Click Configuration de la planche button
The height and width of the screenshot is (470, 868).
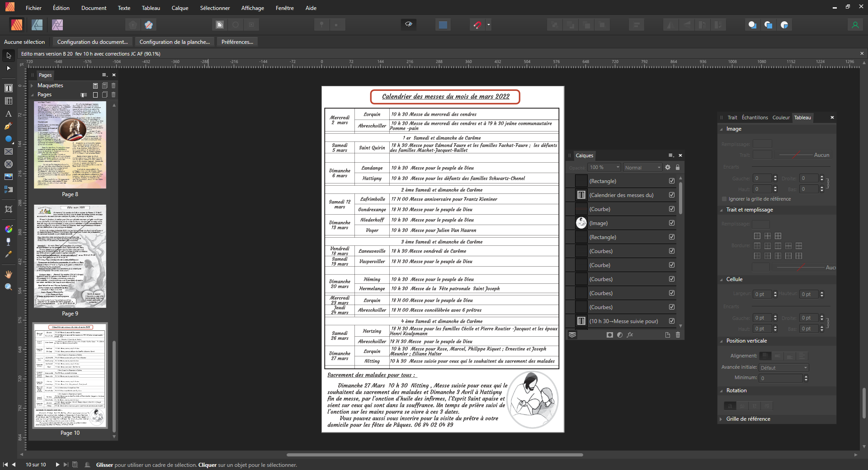pos(175,42)
